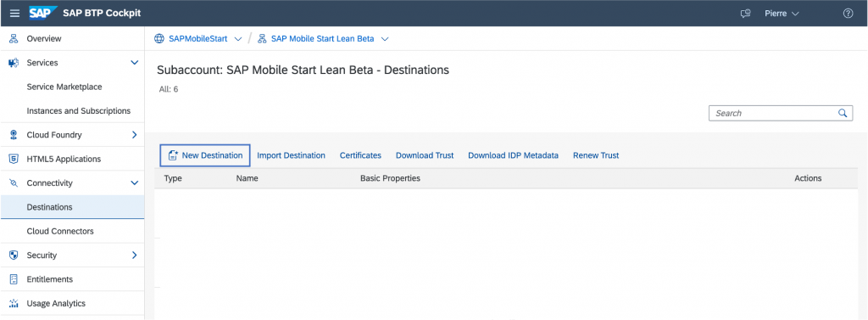Click the Import Destination link
The image size is (868, 320).
(292, 155)
